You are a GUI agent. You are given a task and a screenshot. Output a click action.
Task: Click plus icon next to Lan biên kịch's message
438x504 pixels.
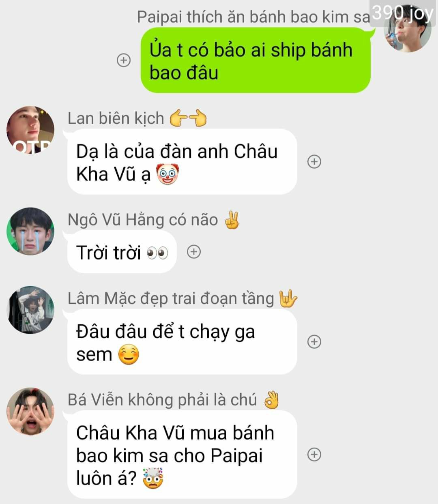tap(314, 162)
